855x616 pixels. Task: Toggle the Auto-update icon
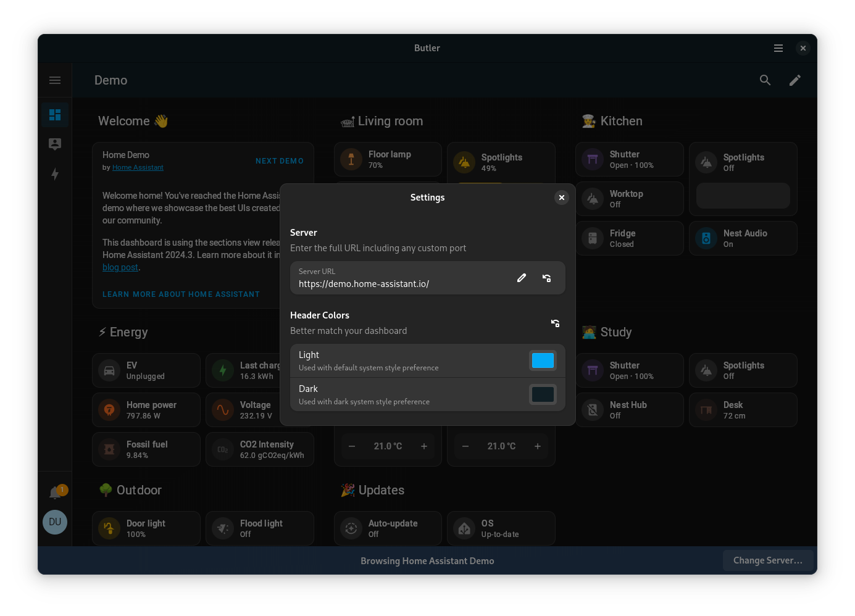tap(351, 528)
